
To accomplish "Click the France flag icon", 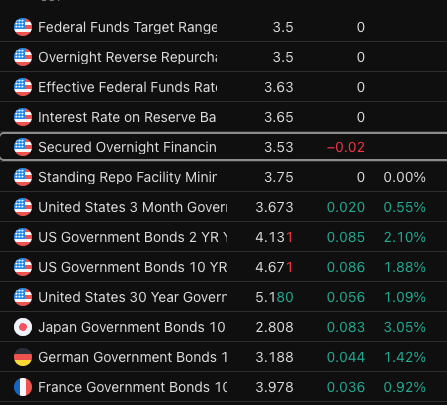I will 23,387.
